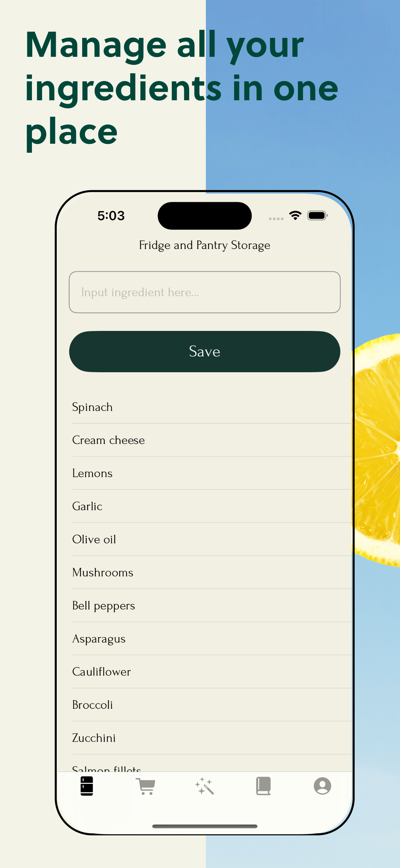Open the profile account tab
The width and height of the screenshot is (400, 868).
(322, 786)
